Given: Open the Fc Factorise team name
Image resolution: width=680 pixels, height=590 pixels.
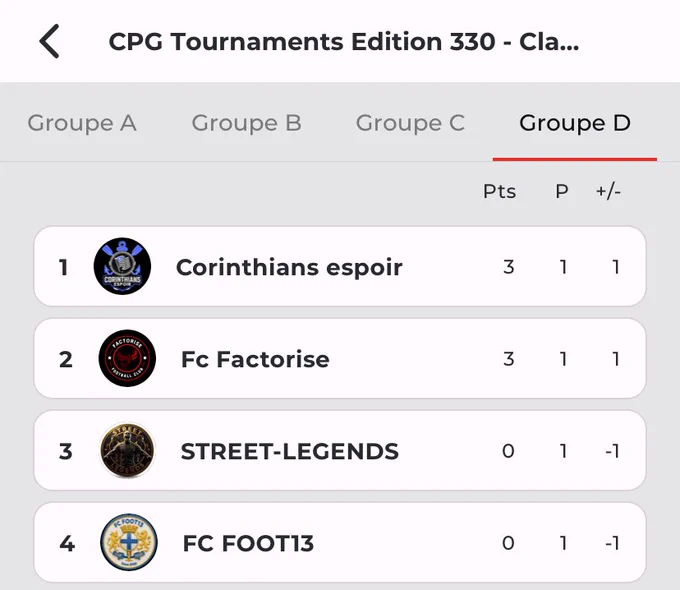Looking at the screenshot, I should point(255,359).
